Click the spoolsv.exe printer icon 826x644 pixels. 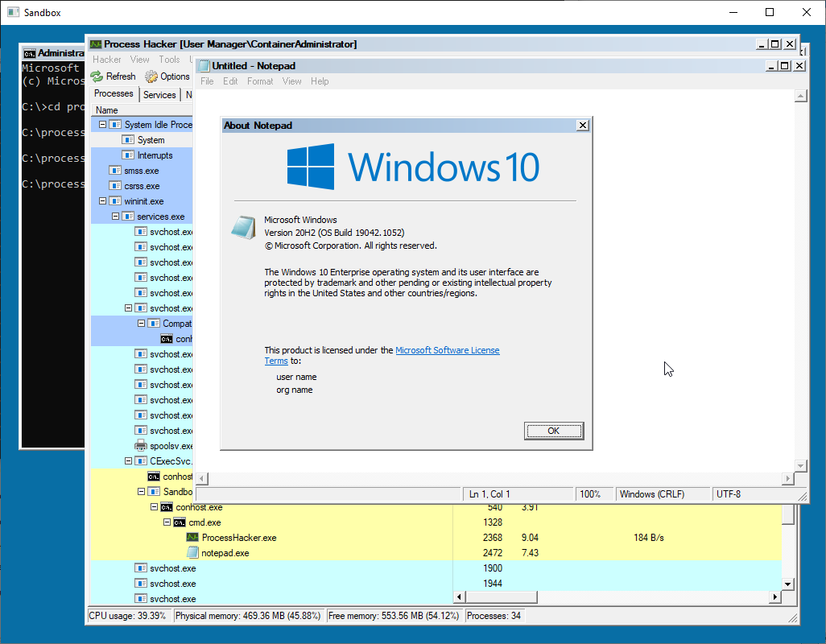[141, 446]
